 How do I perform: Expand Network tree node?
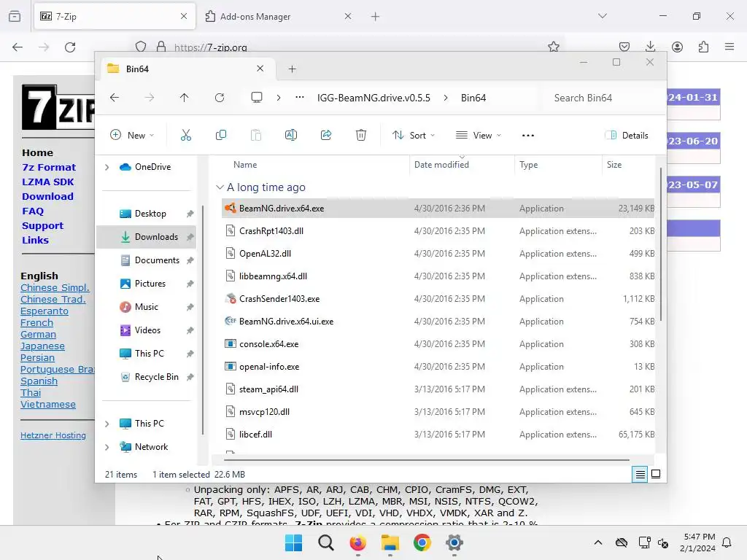click(x=107, y=447)
